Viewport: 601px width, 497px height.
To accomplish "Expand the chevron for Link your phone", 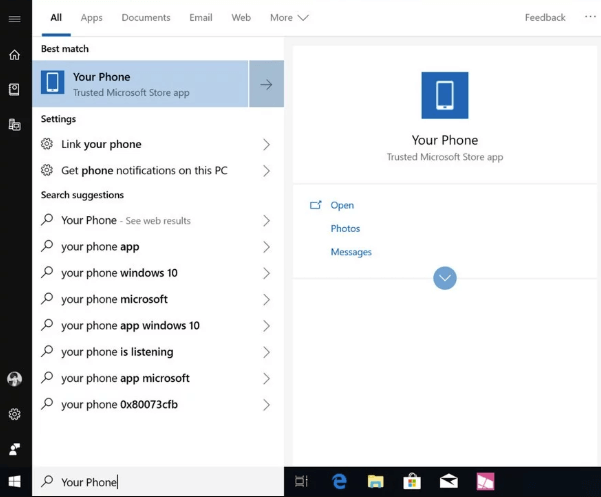I will [x=266, y=144].
